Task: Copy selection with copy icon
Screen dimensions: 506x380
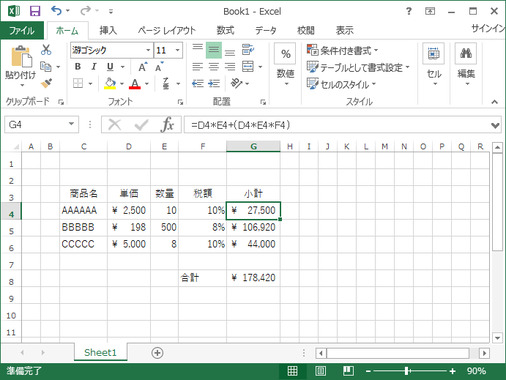Action: coord(46,67)
